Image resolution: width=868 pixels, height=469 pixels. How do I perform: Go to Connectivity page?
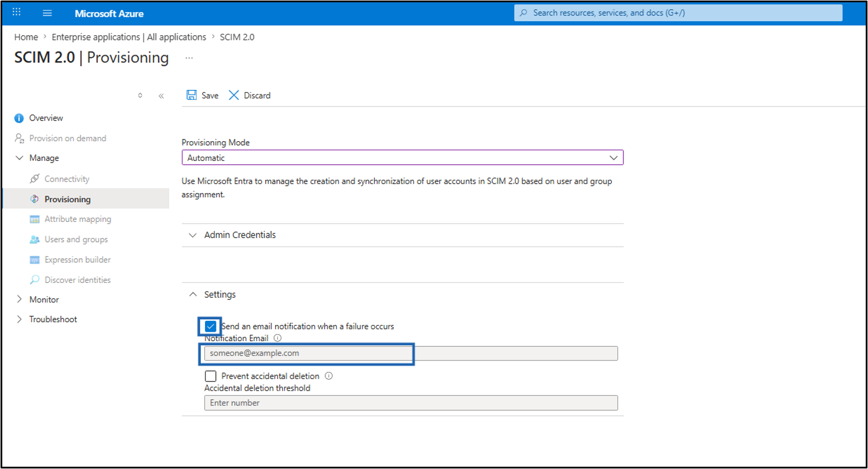click(x=67, y=179)
